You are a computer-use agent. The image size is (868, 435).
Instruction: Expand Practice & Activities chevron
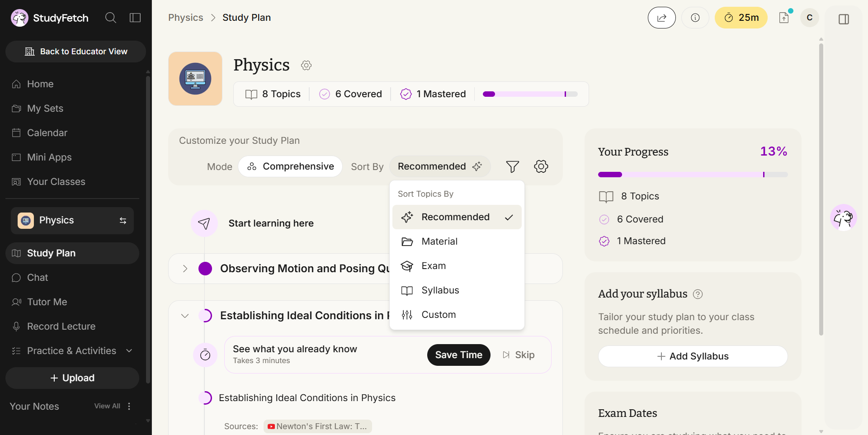[x=129, y=351]
